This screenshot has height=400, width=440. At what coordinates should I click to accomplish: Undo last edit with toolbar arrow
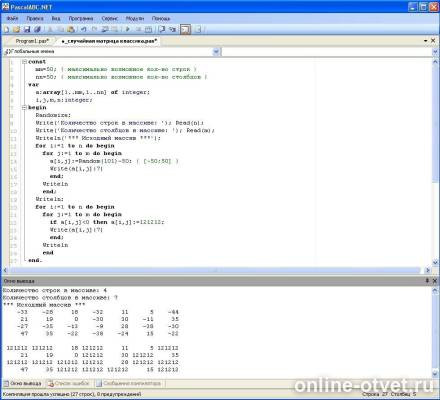pyautogui.click(x=83, y=29)
